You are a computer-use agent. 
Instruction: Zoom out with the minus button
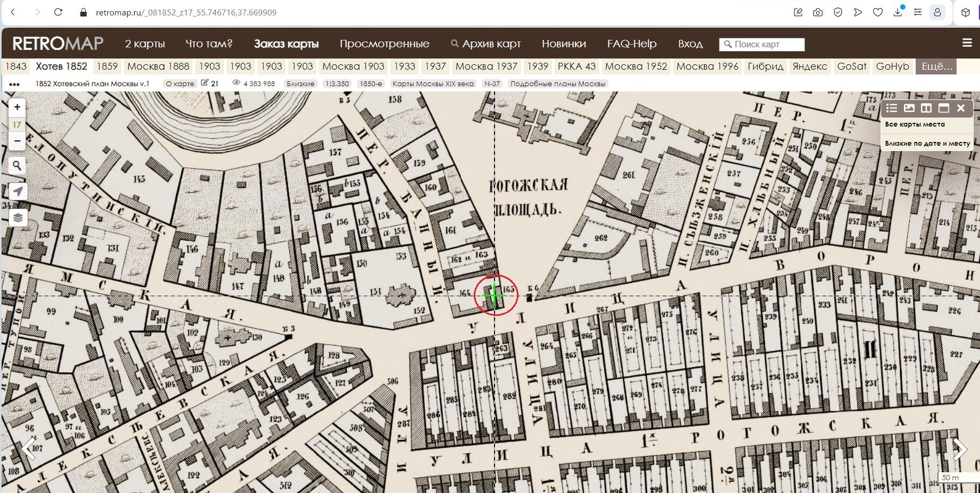coord(17,141)
